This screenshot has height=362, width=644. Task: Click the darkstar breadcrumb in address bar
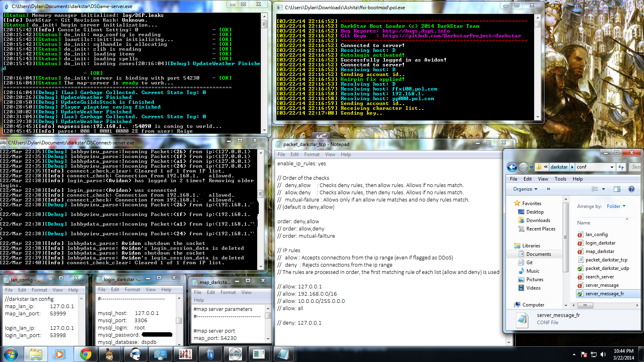coord(559,167)
